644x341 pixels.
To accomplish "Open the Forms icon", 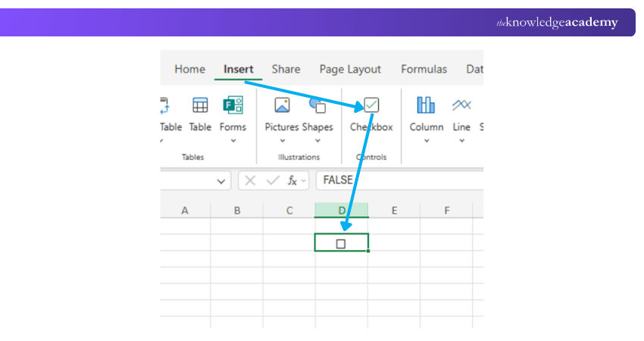I will [x=233, y=105].
